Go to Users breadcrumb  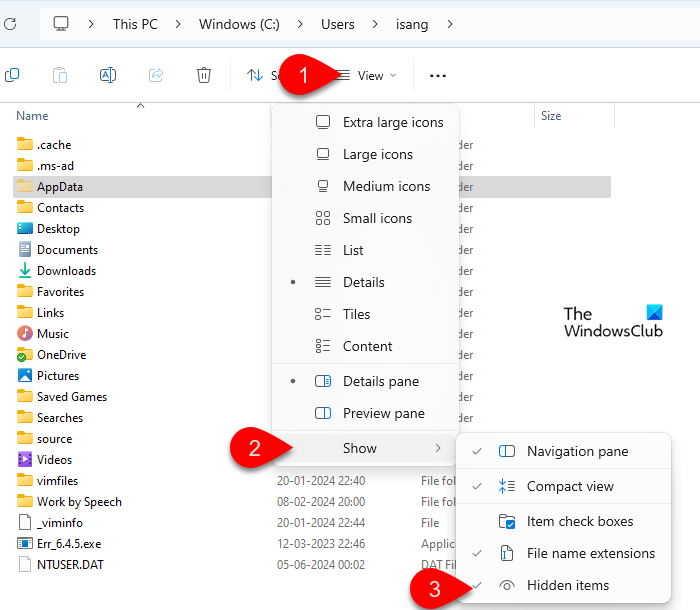click(338, 24)
